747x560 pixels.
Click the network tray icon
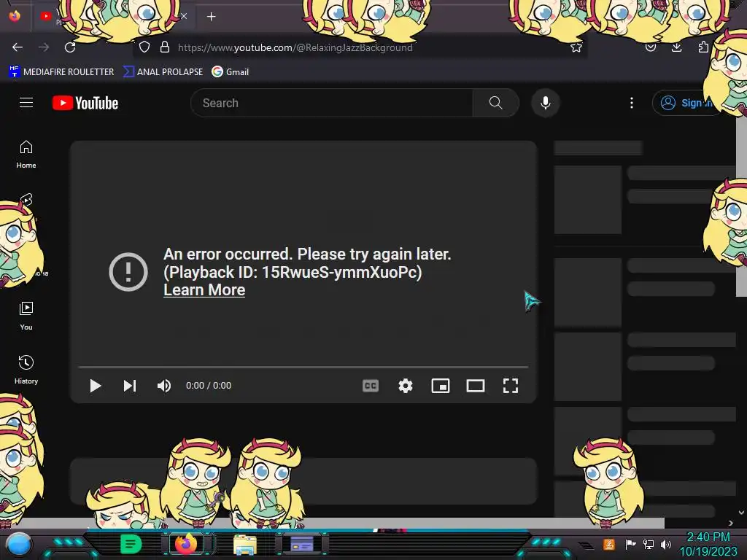point(649,544)
